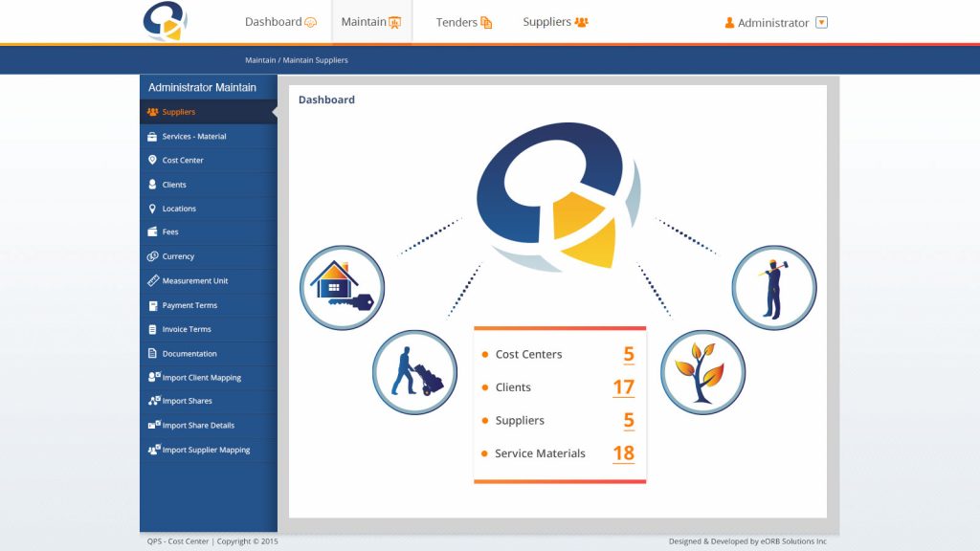
Task: Select Cost Center from sidebar
Action: [183, 161]
